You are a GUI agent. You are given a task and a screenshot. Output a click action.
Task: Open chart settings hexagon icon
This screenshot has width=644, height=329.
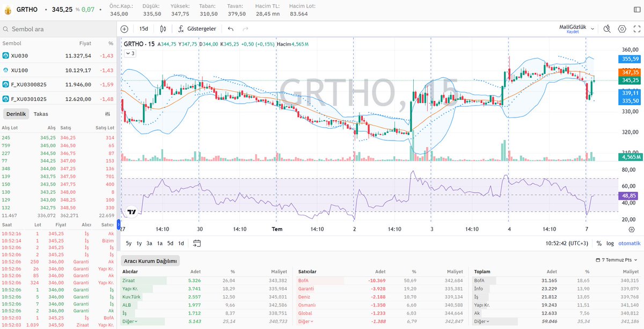[622, 29]
